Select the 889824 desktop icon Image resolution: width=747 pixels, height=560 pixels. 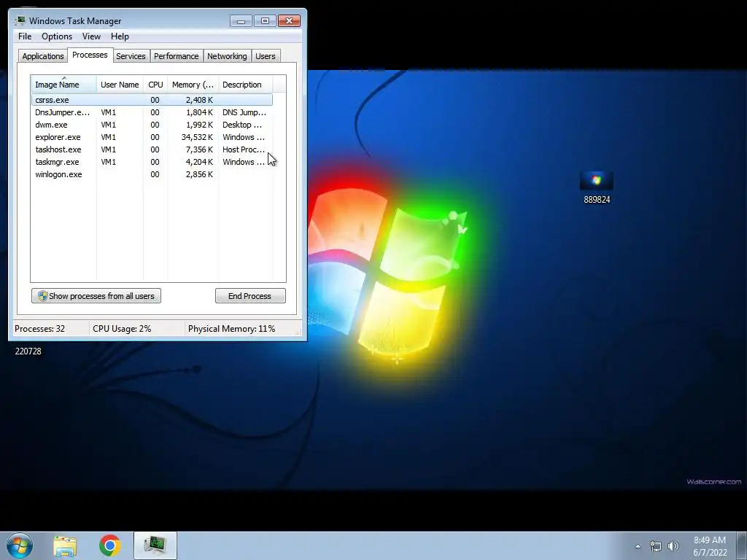tap(597, 187)
